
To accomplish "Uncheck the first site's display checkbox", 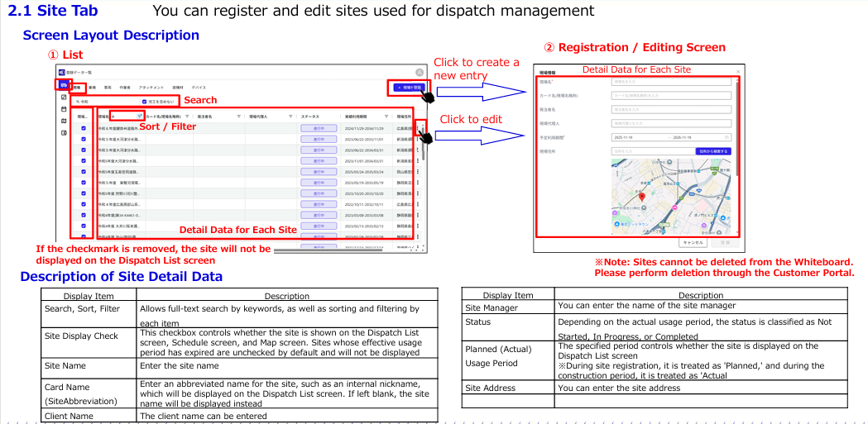I will pyautogui.click(x=84, y=129).
